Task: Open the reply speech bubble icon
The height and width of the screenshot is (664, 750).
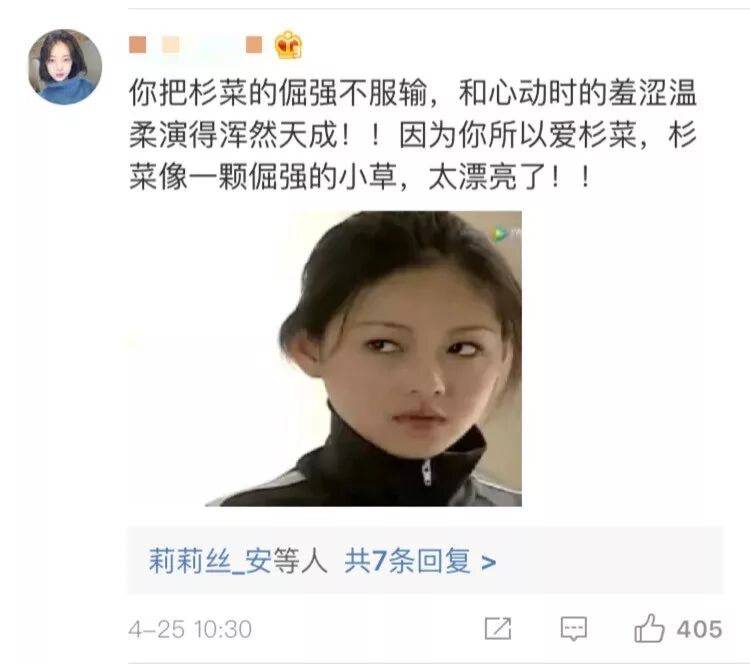Action: coord(574,629)
